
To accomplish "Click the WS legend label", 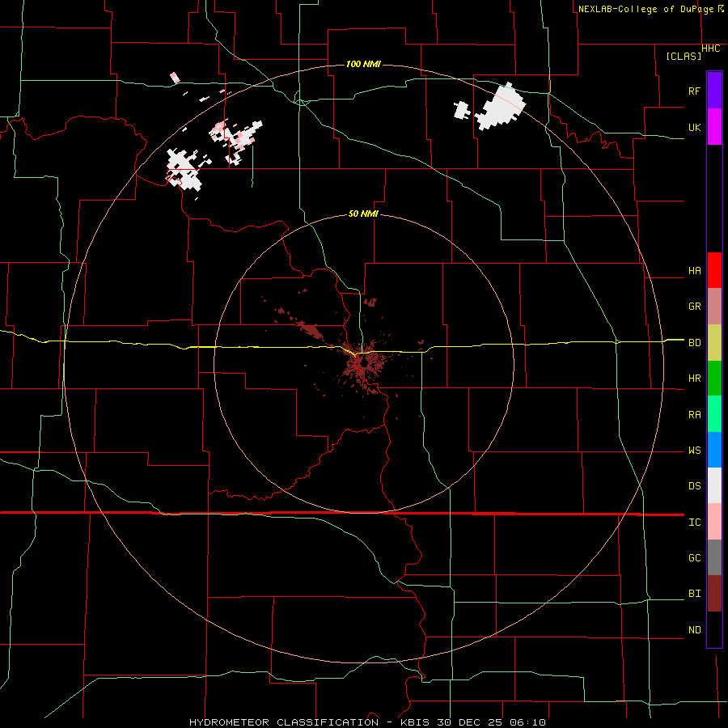I will click(694, 450).
